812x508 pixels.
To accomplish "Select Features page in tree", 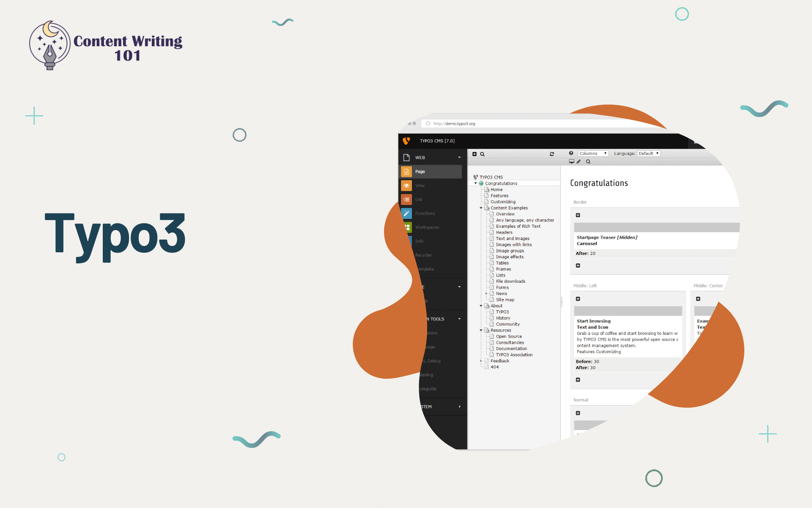I will (499, 196).
